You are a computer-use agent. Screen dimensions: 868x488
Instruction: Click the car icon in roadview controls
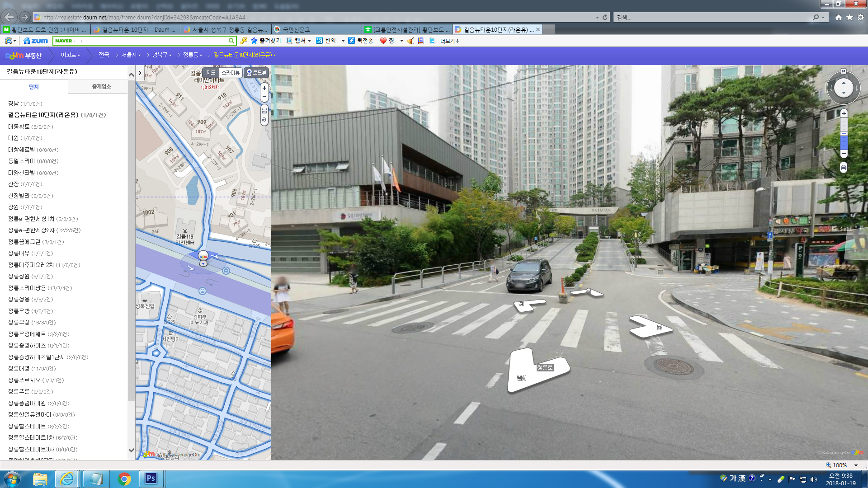pyautogui.click(x=844, y=168)
